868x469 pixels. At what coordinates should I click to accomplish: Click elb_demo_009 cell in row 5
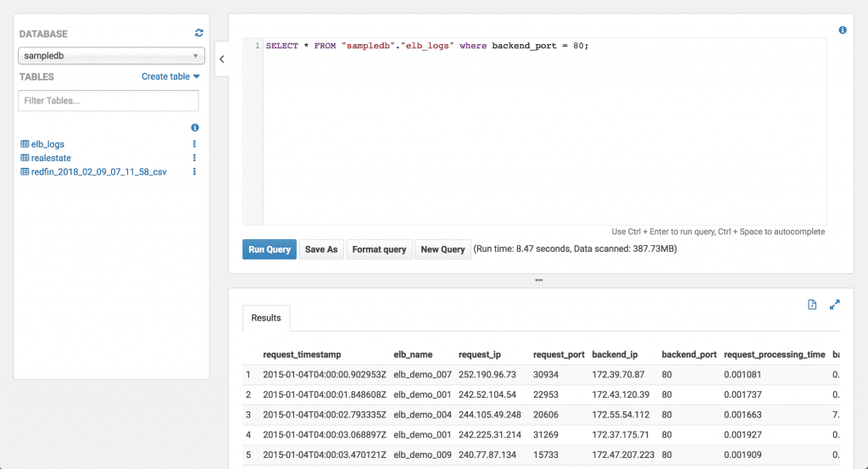(422, 455)
